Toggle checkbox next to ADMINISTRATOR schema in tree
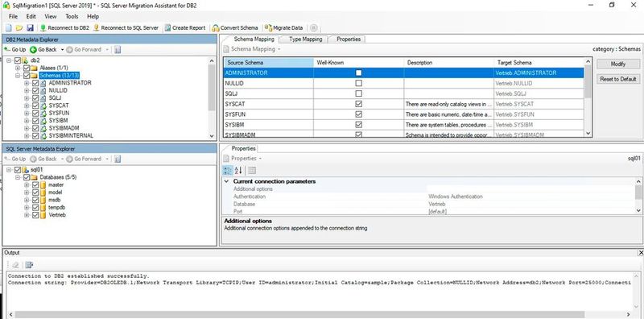Viewport: 644px width, 319px height. pyautogui.click(x=35, y=83)
